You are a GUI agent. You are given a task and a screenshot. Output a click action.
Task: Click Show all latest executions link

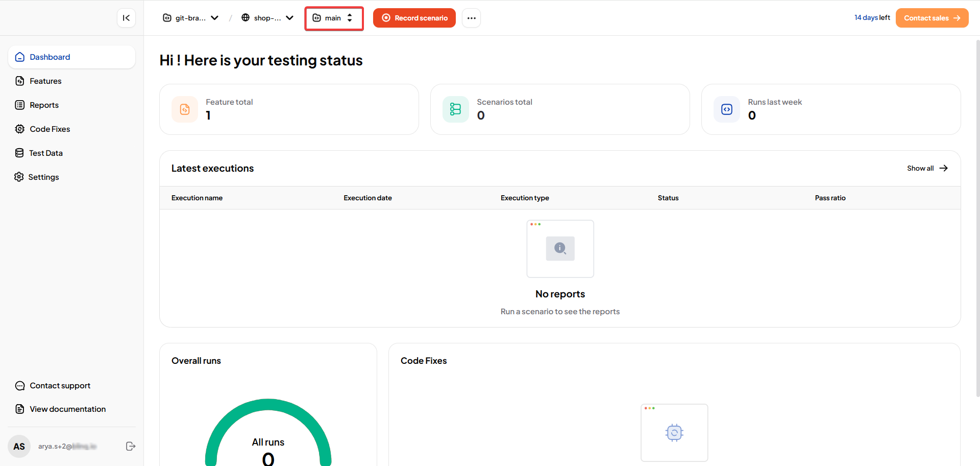pos(927,168)
